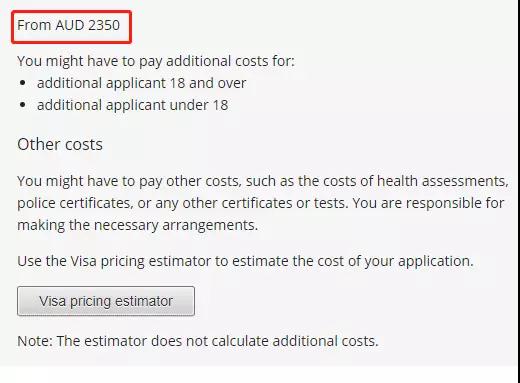Click the word "Note:" at the bottom

35,341
